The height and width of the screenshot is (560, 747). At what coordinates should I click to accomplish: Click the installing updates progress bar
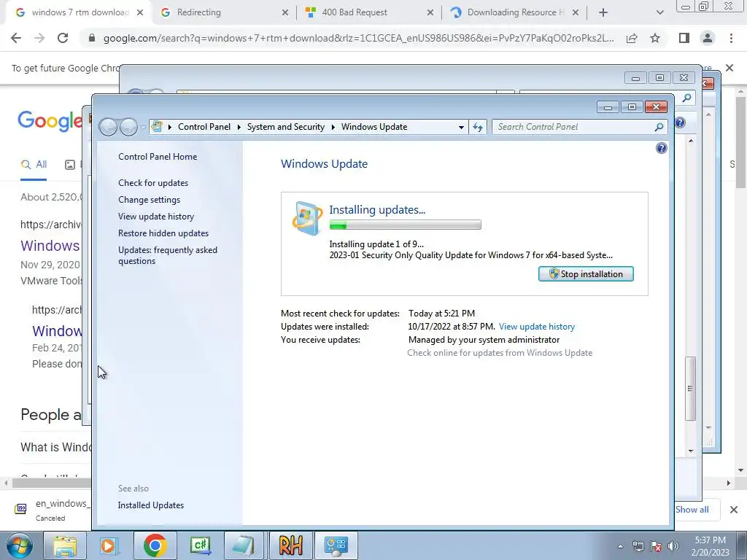pos(405,225)
